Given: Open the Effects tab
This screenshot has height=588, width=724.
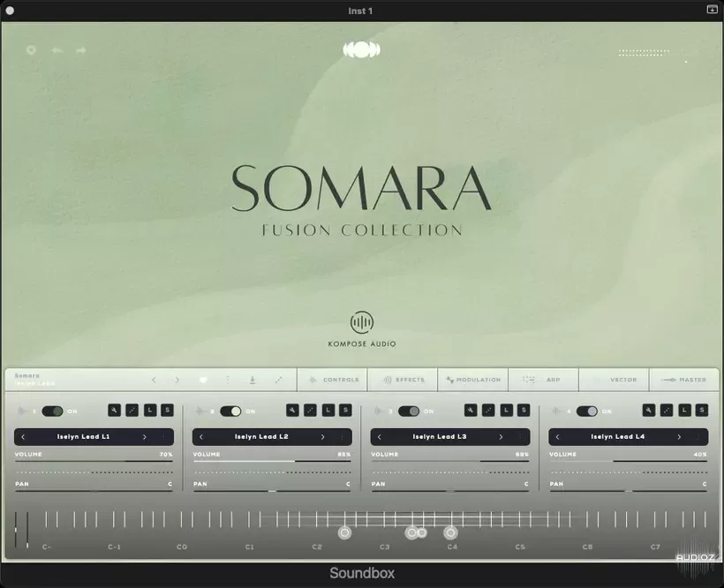Looking at the screenshot, I should (x=403, y=380).
